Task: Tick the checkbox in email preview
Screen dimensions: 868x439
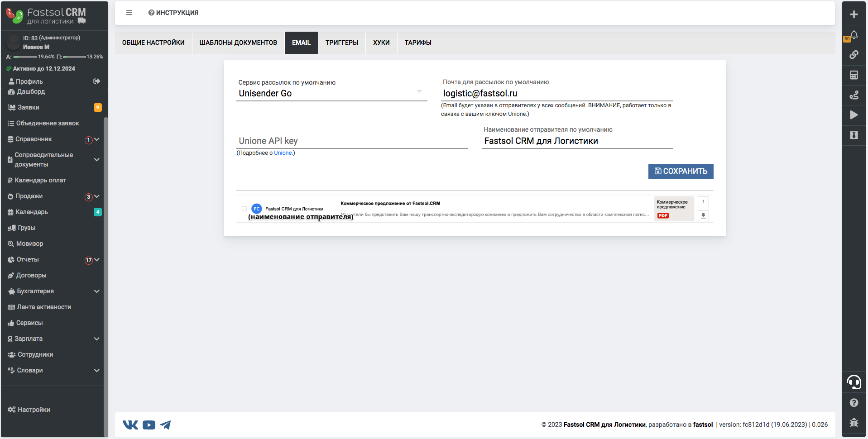Action: coord(245,209)
